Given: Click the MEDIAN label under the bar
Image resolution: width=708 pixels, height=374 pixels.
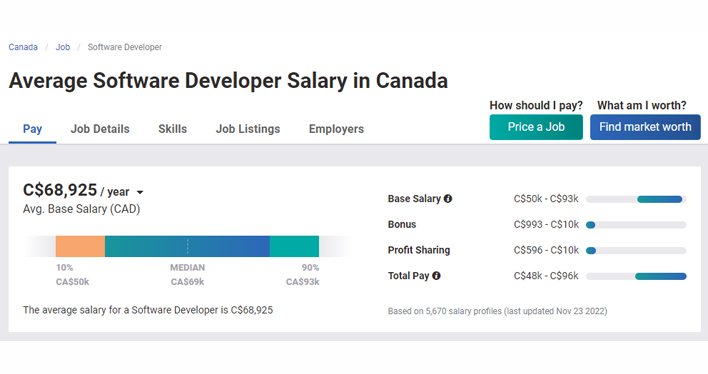Looking at the screenshot, I should click(x=187, y=267).
